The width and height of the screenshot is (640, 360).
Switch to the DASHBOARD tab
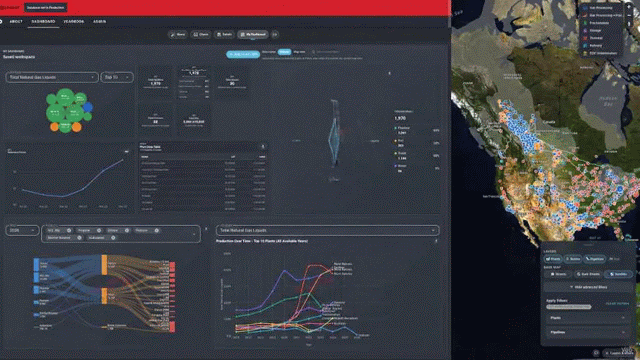pyautogui.click(x=43, y=21)
